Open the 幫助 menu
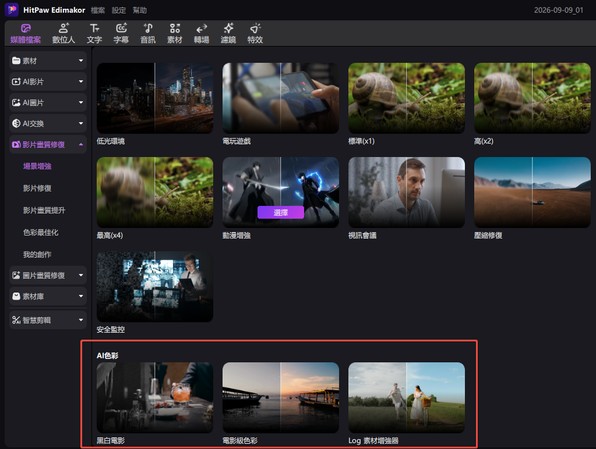 [x=140, y=10]
